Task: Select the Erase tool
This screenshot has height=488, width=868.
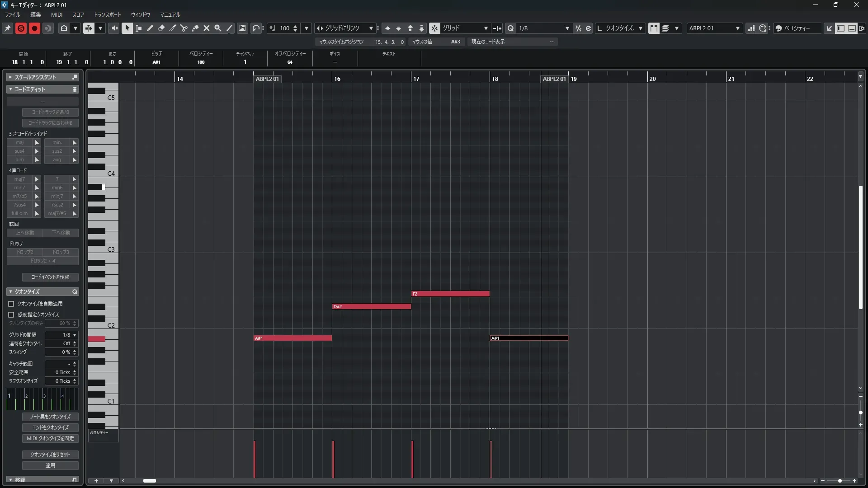Action: click(161, 28)
